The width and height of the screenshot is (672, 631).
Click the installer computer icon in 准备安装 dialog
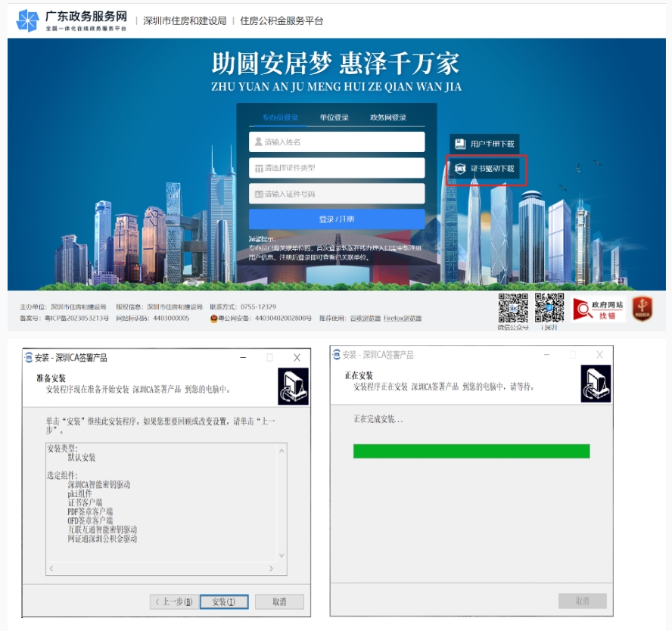pos(293,386)
